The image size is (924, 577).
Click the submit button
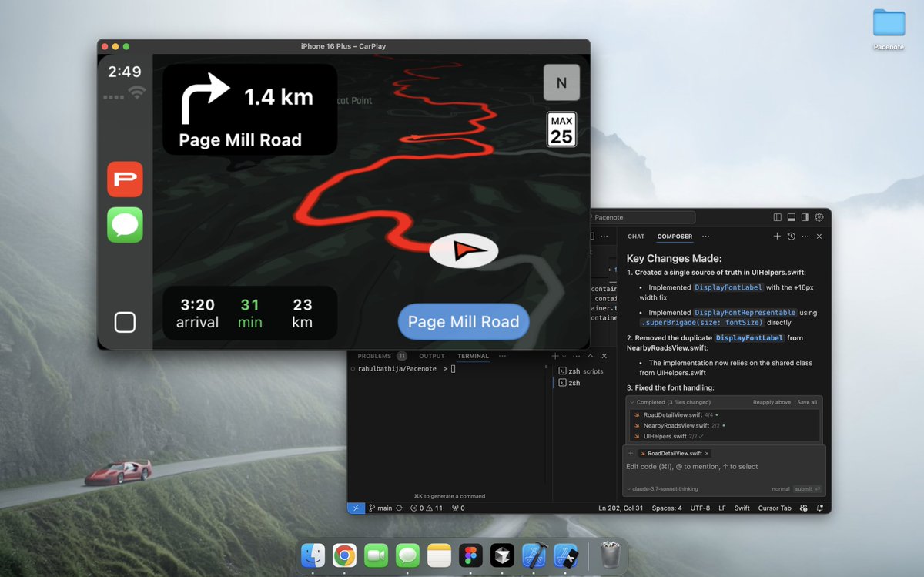pyautogui.click(x=808, y=489)
